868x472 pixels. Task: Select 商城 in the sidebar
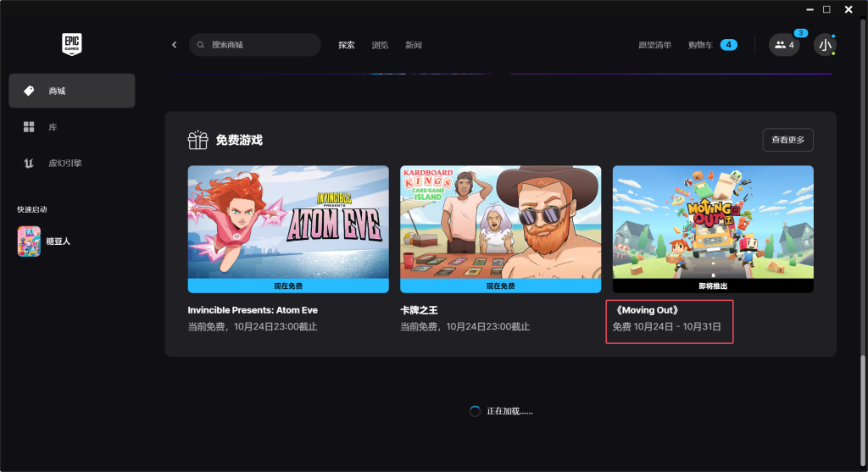point(72,91)
